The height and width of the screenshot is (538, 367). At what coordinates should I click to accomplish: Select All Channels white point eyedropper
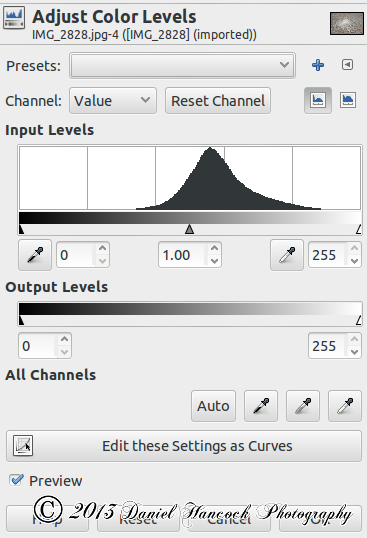pyautogui.click(x=345, y=406)
